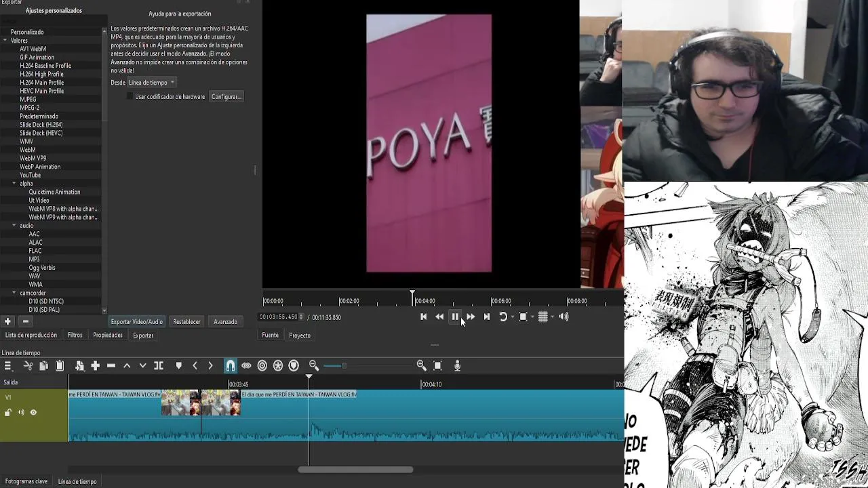Fit timeline zoom to window icon
The width and height of the screenshot is (868, 488).
click(437, 366)
